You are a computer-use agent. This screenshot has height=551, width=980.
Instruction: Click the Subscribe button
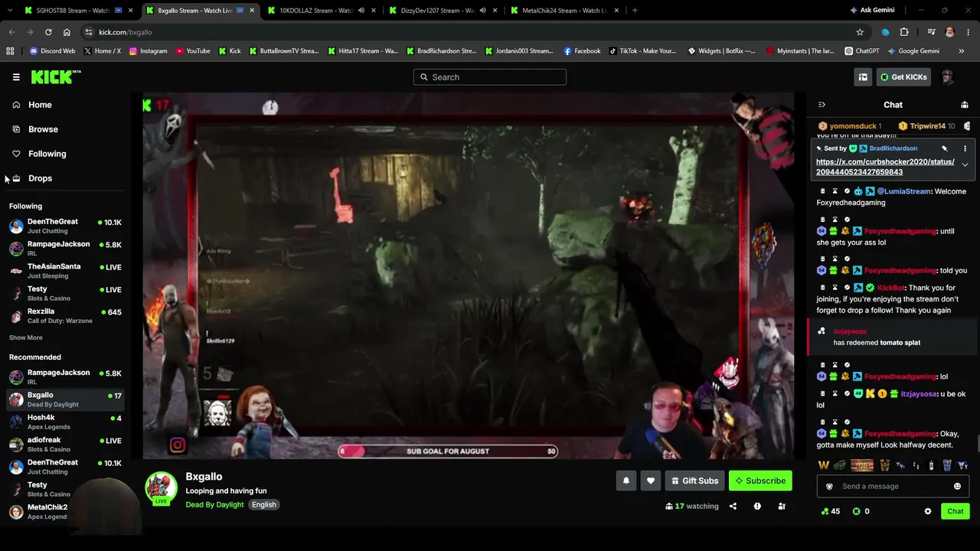pos(760,481)
